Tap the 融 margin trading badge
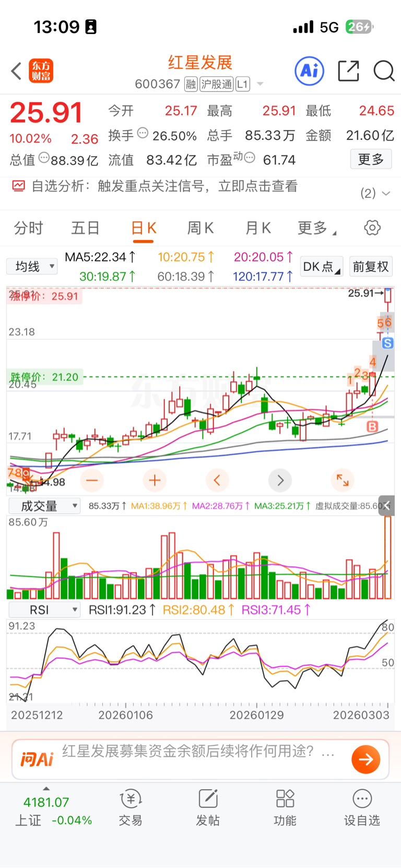This screenshot has height=868, width=401. 191,84
